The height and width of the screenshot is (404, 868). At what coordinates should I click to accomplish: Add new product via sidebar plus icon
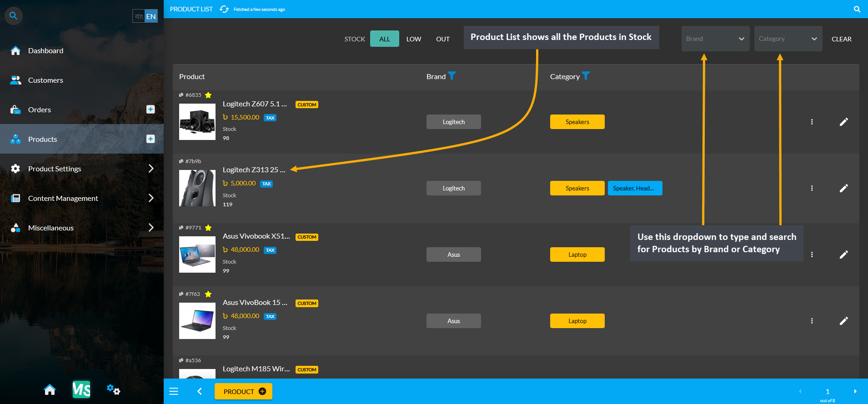151,139
